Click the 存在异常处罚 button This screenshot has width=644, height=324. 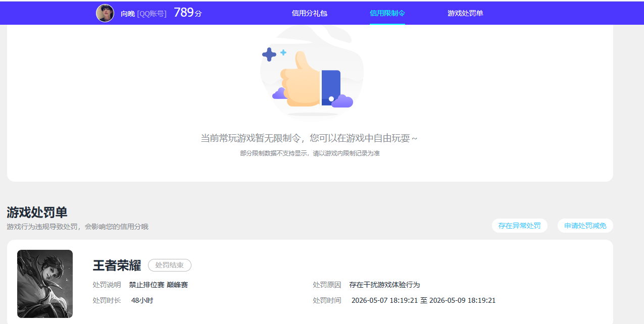(x=519, y=226)
